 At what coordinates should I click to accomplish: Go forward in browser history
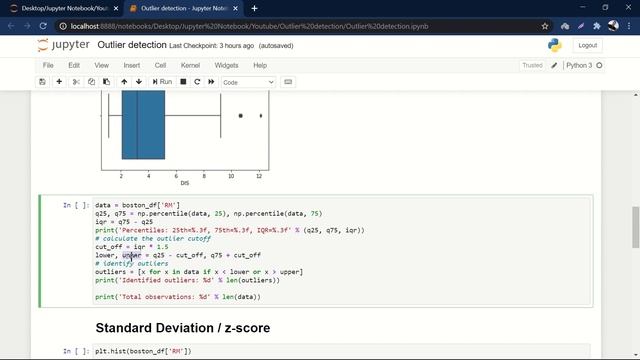[27, 26]
